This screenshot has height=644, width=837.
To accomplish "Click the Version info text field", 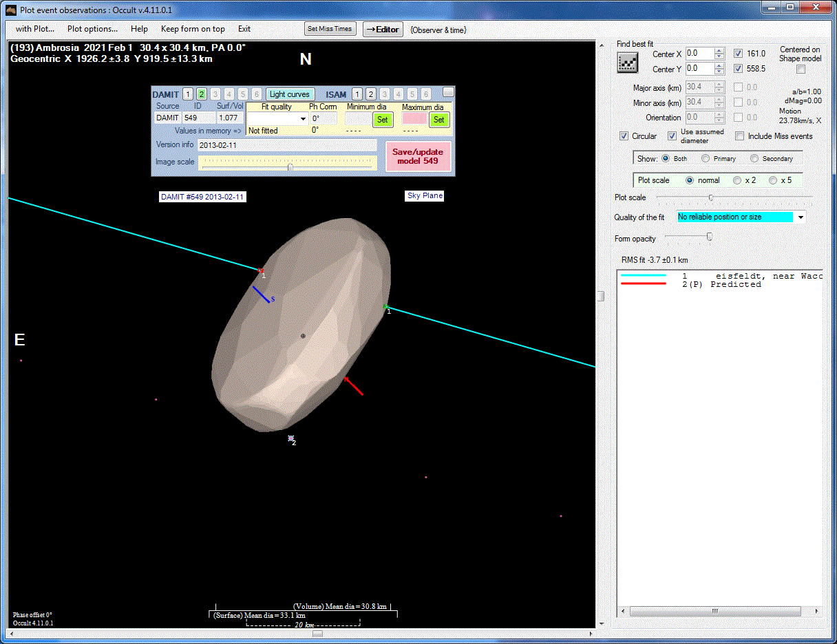I will pyautogui.click(x=287, y=145).
